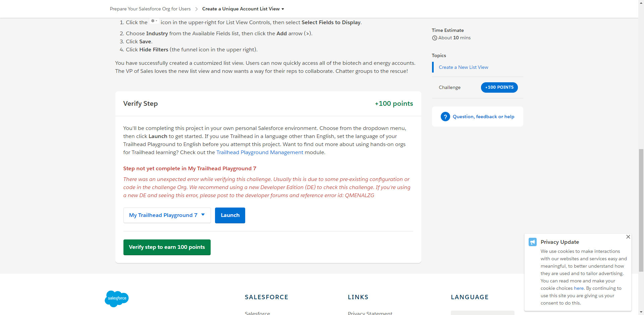Expand the Create a Unique Account List View dropdown

283,9
